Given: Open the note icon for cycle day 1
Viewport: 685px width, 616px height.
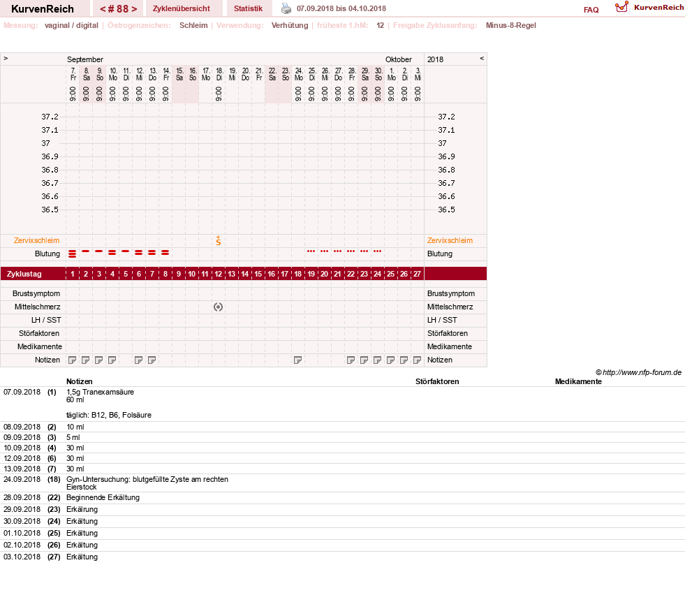Looking at the screenshot, I should click(x=73, y=360).
